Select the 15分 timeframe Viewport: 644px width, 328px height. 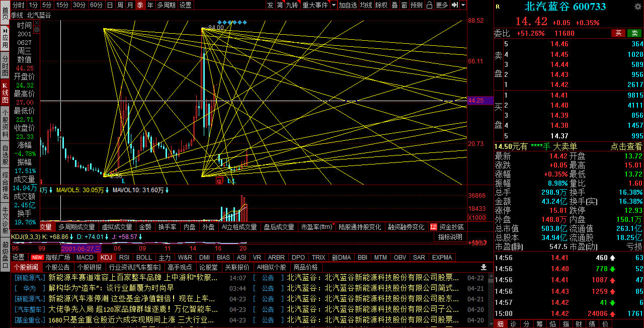point(62,5)
